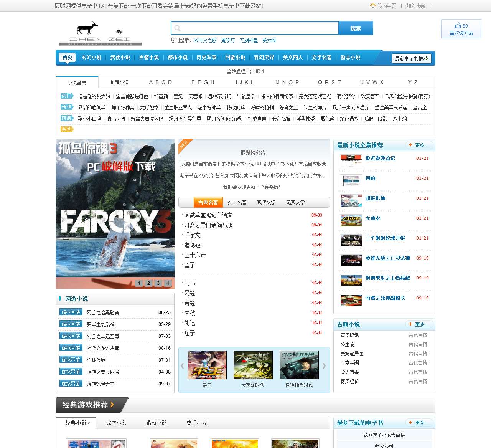Screen dimensions: 491x448
Task: Open 历史军事 in navigation bar
Action: pos(206,57)
